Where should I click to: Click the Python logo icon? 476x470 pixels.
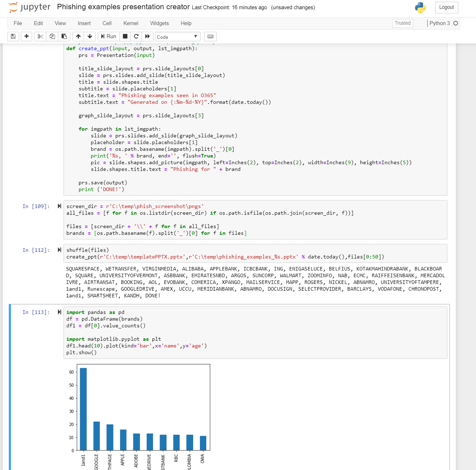[420, 8]
